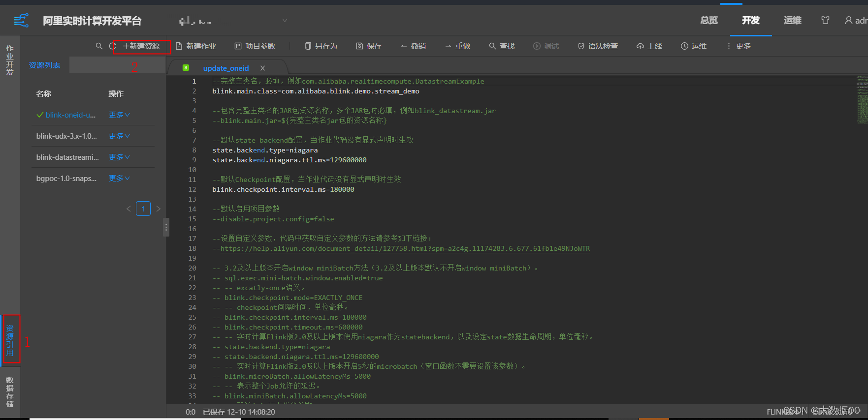868x420 pixels.
Task: Open the 更多 toolbar overflow menu
Action: [739, 46]
